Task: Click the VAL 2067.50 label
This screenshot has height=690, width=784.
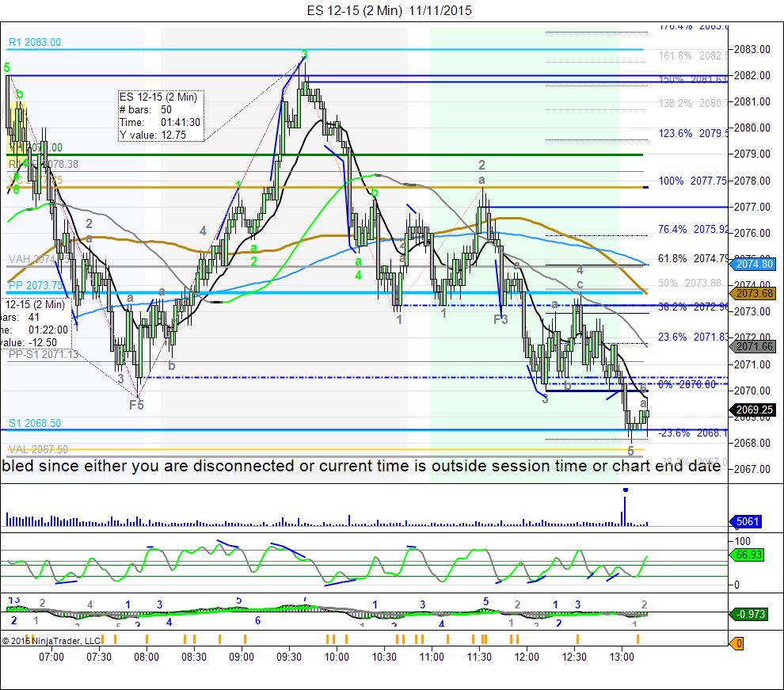Action: [x=38, y=449]
